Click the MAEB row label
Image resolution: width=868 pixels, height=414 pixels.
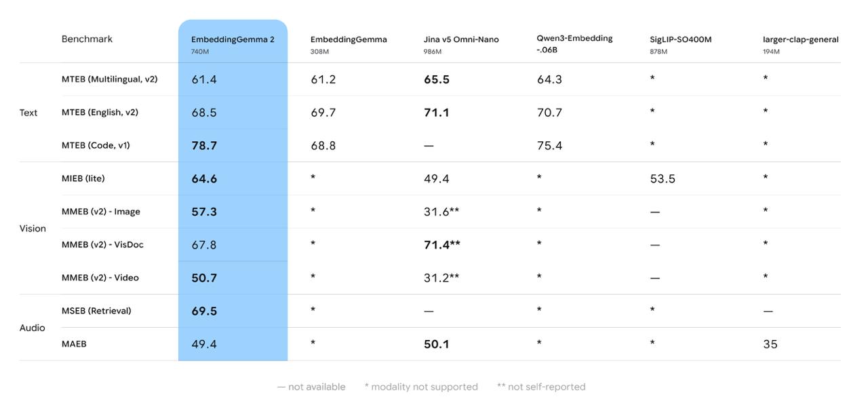point(74,344)
